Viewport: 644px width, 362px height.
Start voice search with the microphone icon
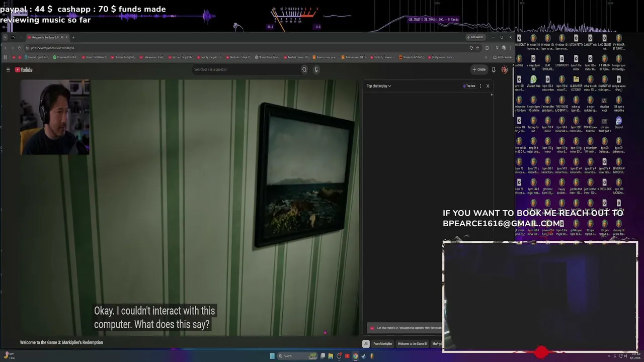(316, 70)
